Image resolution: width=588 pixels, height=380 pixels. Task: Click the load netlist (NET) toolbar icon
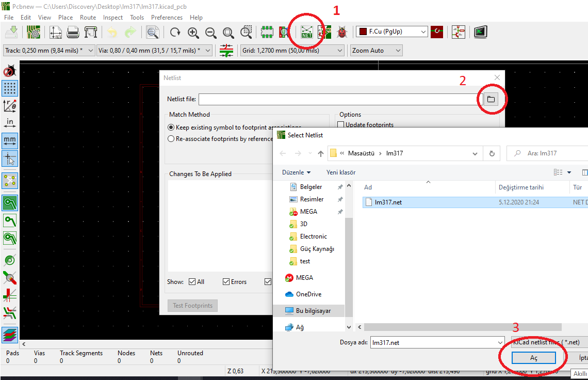tap(307, 32)
